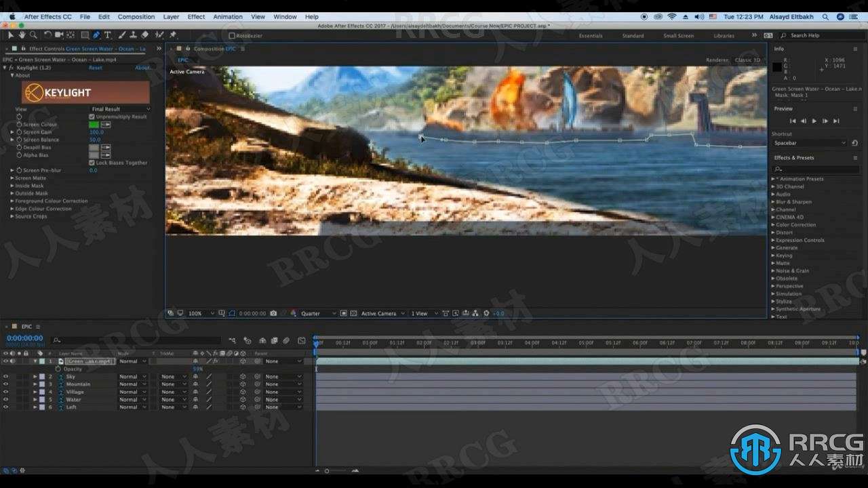Toggle the RotoBezier checkbox
Viewport: 868px width, 488px height.
click(x=232, y=35)
